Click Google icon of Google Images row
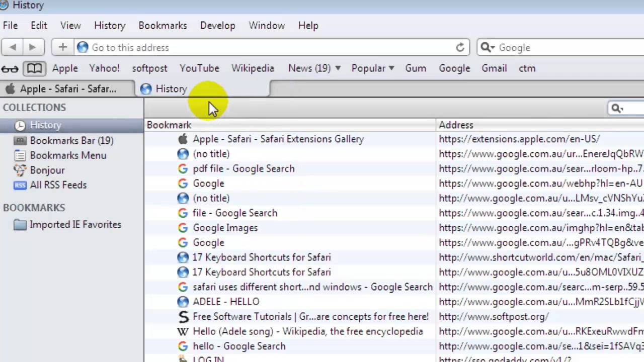 click(183, 228)
